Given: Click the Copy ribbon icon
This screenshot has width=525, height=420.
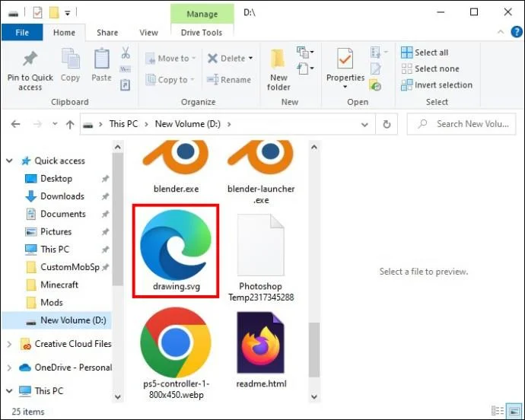Looking at the screenshot, I should click(x=70, y=58).
